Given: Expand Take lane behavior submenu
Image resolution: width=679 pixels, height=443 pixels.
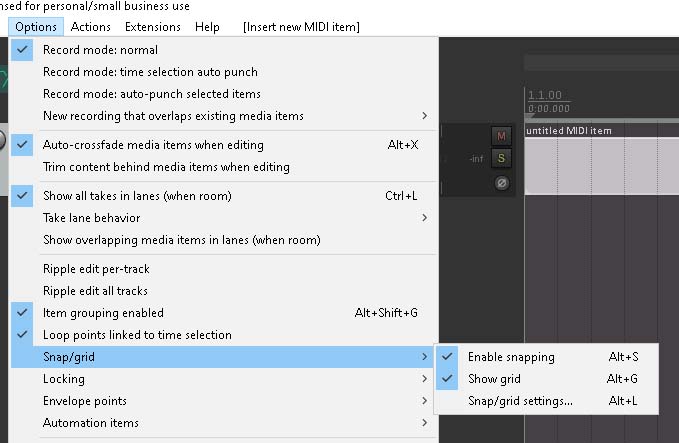Looking at the screenshot, I should pos(222,218).
